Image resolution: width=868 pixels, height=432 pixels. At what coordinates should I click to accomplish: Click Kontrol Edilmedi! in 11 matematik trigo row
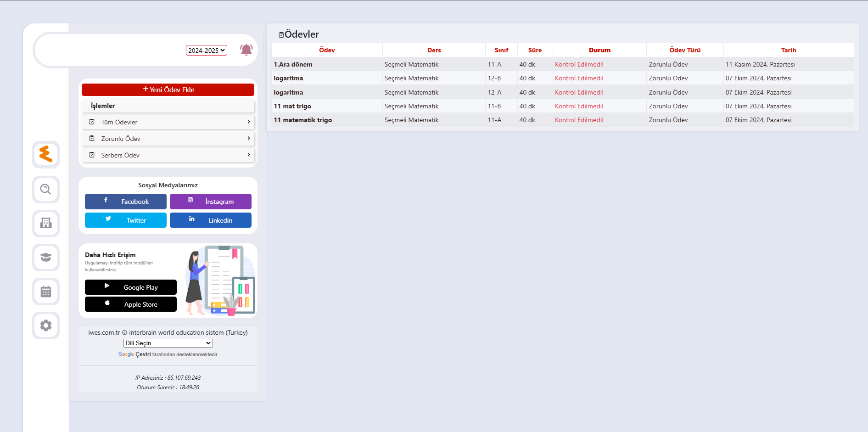pyautogui.click(x=579, y=120)
